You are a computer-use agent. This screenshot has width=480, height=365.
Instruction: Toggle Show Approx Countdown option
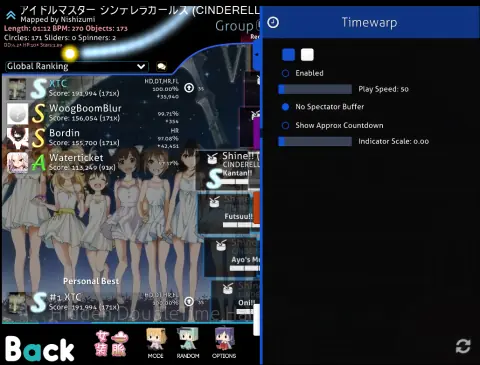[285, 126]
